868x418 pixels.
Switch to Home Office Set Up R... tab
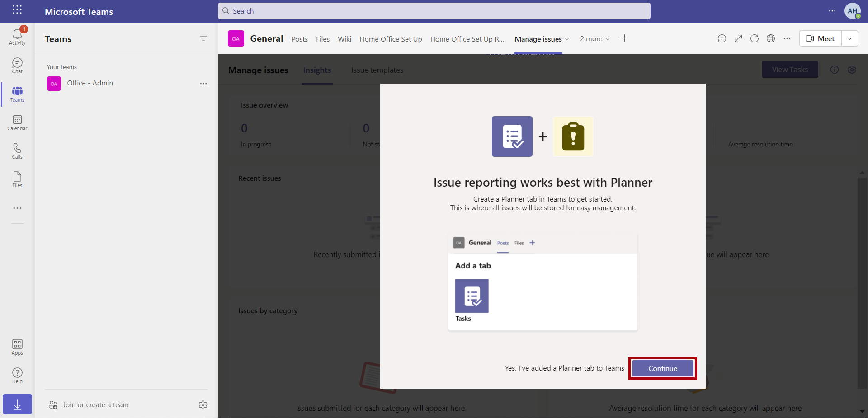click(467, 39)
